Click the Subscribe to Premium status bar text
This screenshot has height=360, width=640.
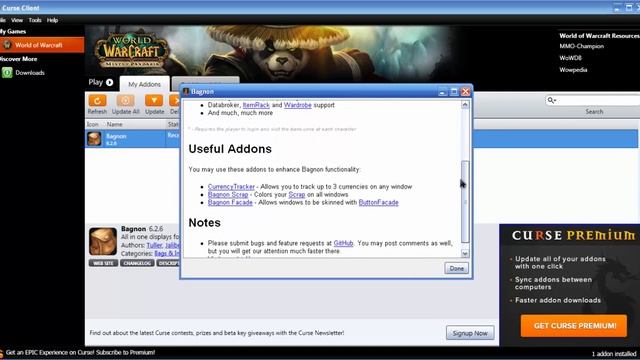tap(81, 352)
